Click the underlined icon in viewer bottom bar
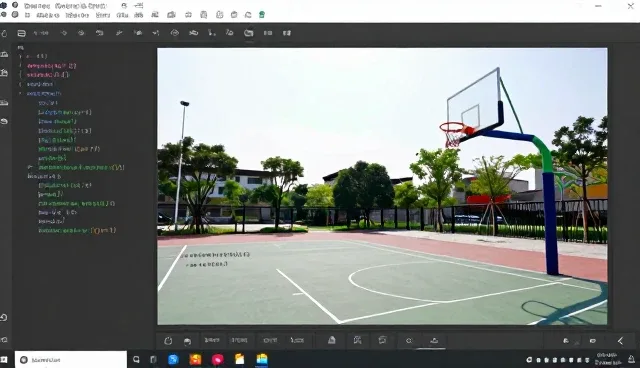 pyautogui.click(x=434, y=340)
